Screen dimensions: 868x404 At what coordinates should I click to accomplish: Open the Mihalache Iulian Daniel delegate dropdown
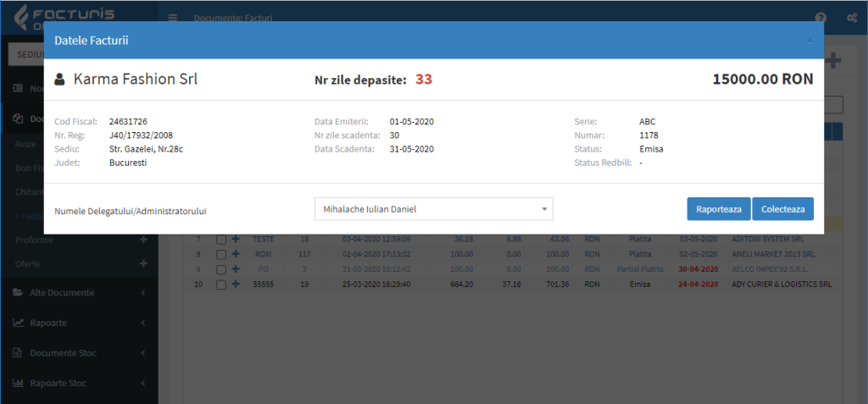pos(433,209)
